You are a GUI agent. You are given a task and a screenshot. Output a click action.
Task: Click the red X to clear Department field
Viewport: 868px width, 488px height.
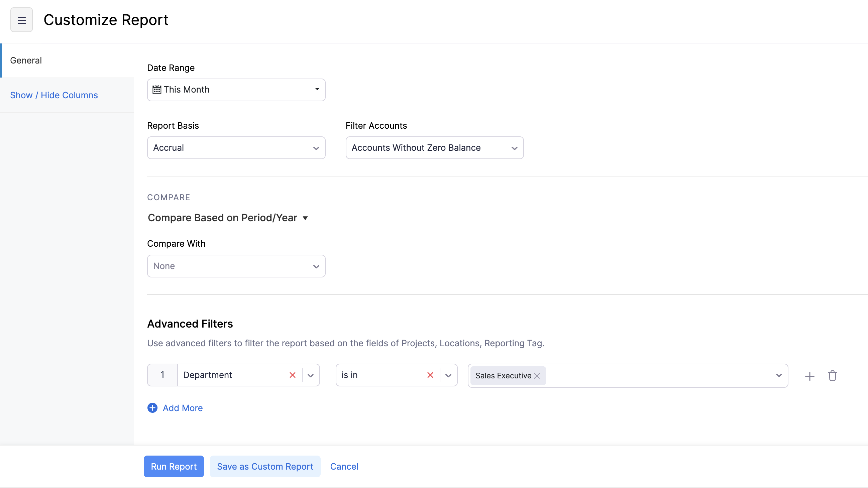[292, 375]
